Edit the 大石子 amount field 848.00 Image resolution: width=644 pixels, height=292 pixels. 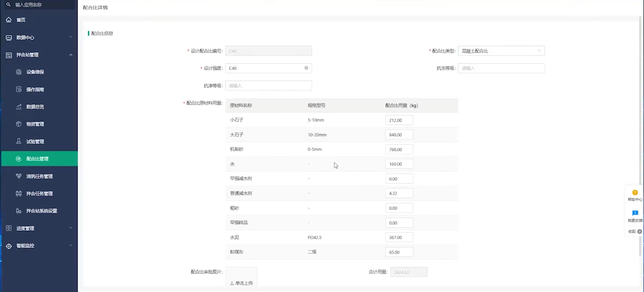pyautogui.click(x=399, y=135)
